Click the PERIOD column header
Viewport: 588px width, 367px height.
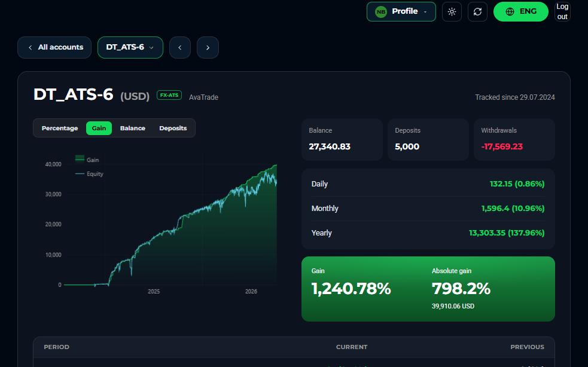tap(57, 347)
